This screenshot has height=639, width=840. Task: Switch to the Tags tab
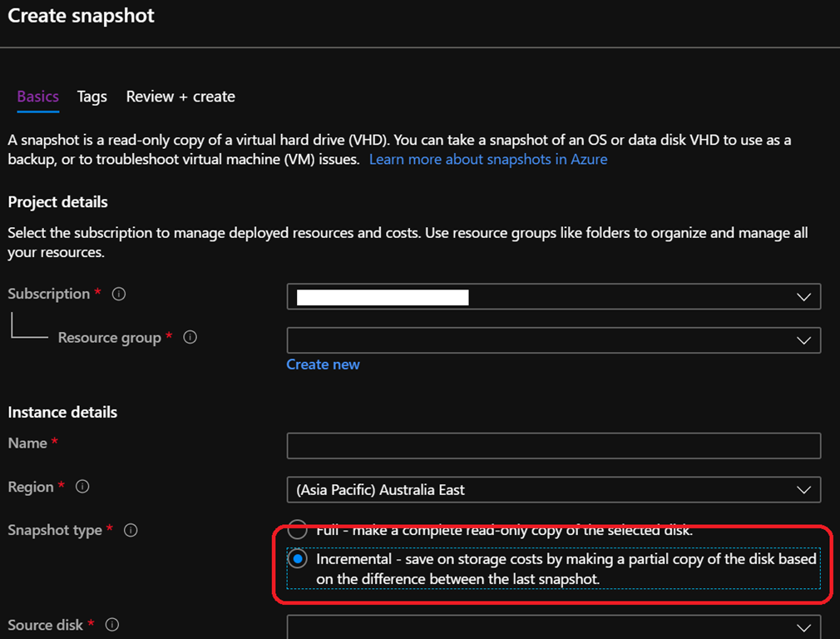pyautogui.click(x=91, y=97)
